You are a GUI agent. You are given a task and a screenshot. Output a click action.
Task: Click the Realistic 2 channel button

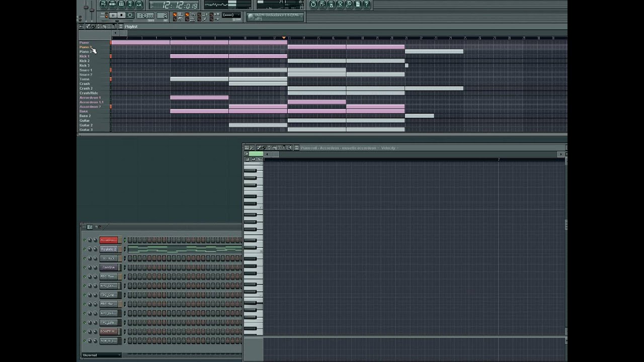pyautogui.click(x=109, y=249)
